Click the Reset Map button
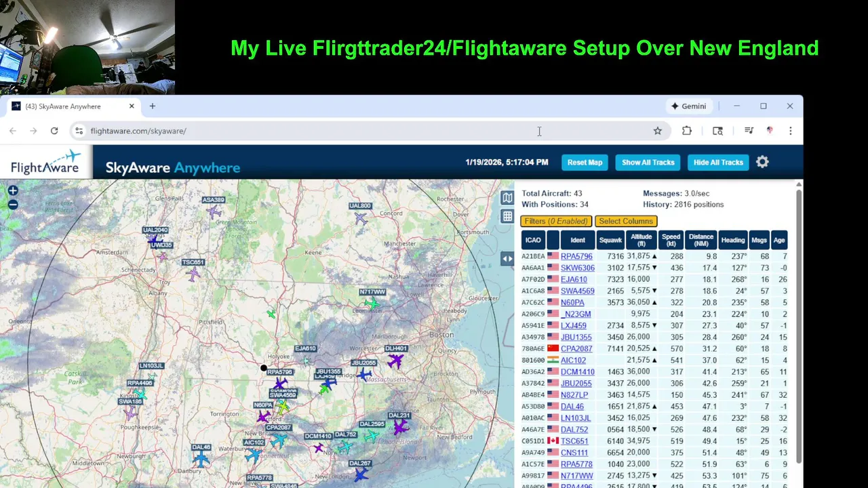The width and height of the screenshot is (868, 488). tap(585, 162)
